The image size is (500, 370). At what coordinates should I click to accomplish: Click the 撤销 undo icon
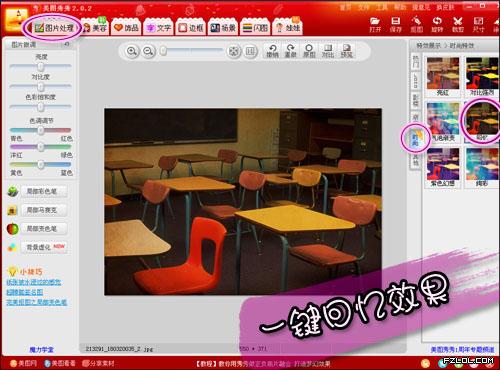[x=272, y=51]
